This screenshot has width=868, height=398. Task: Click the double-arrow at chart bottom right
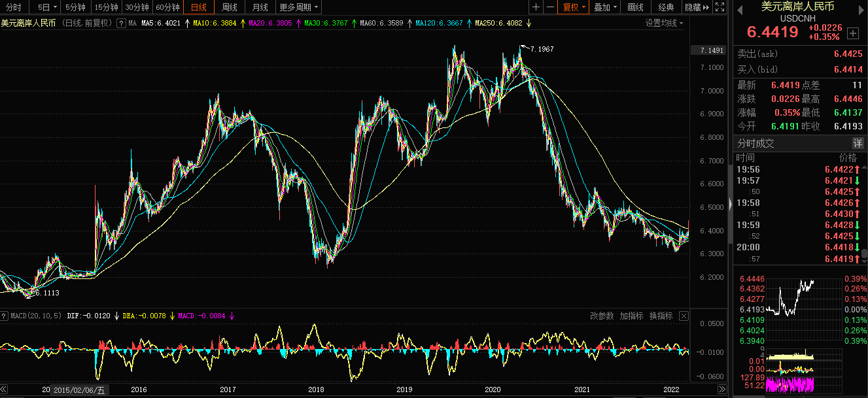tap(722, 390)
